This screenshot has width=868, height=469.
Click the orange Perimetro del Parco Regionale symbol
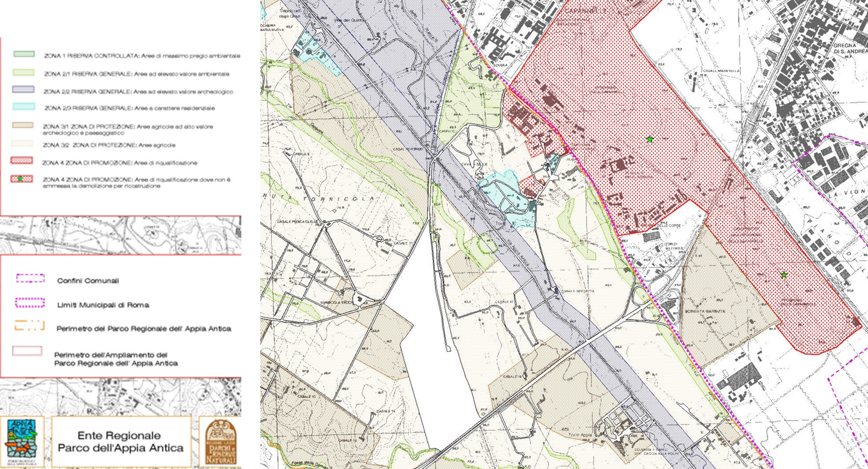point(30,326)
